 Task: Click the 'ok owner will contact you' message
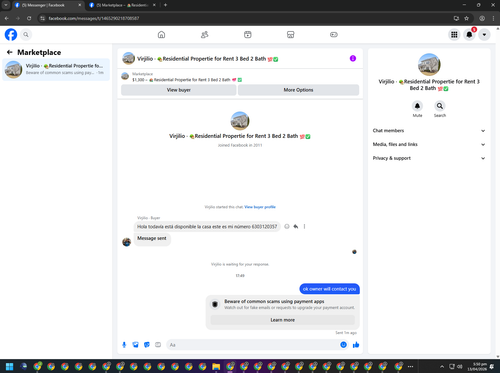329,289
